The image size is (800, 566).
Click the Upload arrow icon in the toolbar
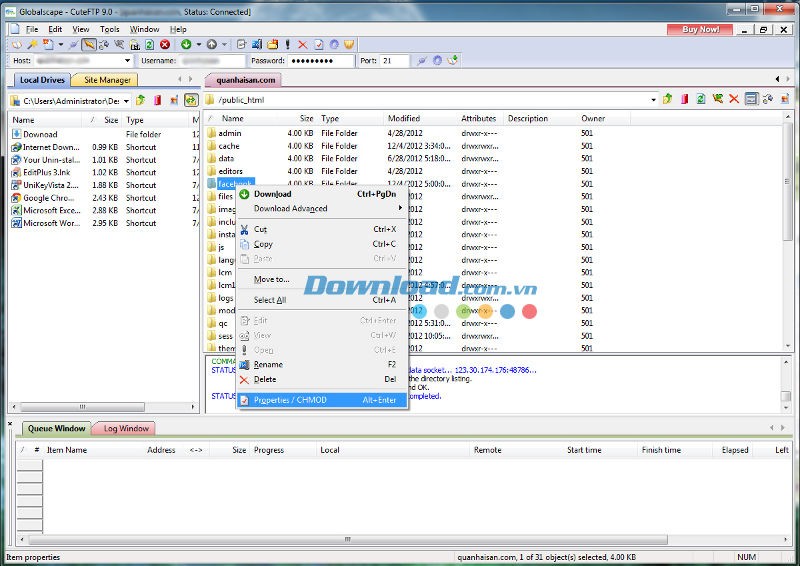(x=211, y=45)
